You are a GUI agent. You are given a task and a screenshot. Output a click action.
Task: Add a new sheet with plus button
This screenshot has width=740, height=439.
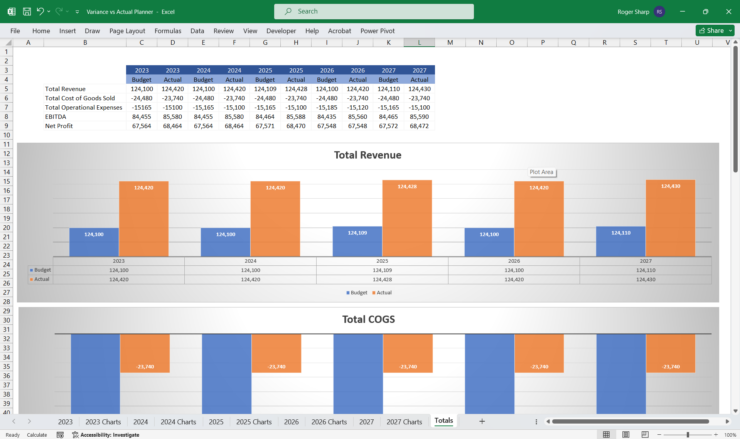[x=482, y=421]
